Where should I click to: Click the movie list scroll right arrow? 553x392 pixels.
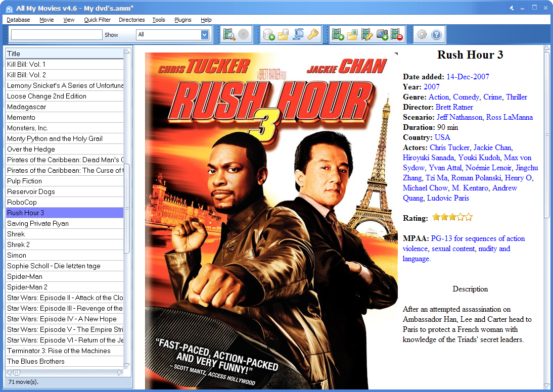click(x=120, y=373)
